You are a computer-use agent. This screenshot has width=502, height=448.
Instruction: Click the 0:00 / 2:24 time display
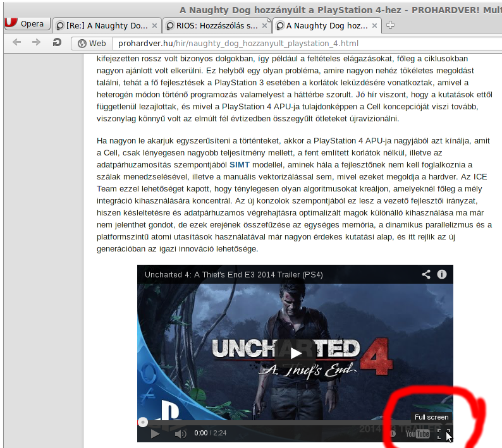coord(211,433)
